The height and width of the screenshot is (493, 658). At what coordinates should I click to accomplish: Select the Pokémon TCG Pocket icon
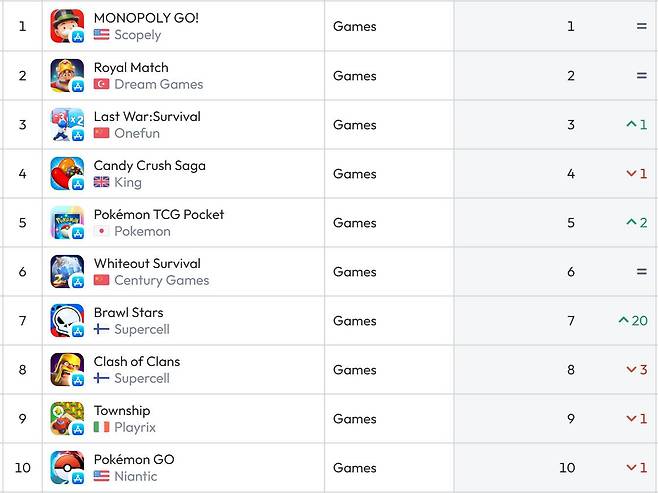[67, 222]
